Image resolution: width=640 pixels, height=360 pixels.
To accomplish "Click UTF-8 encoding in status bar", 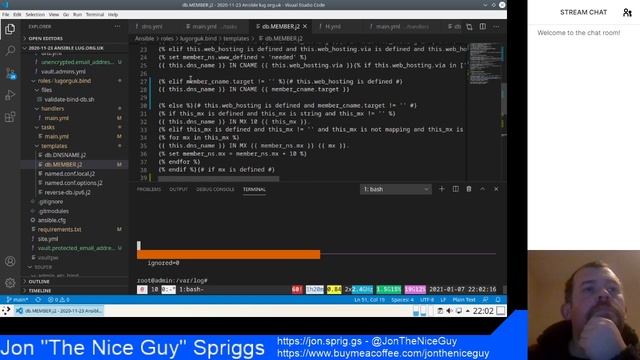I will [427, 300].
